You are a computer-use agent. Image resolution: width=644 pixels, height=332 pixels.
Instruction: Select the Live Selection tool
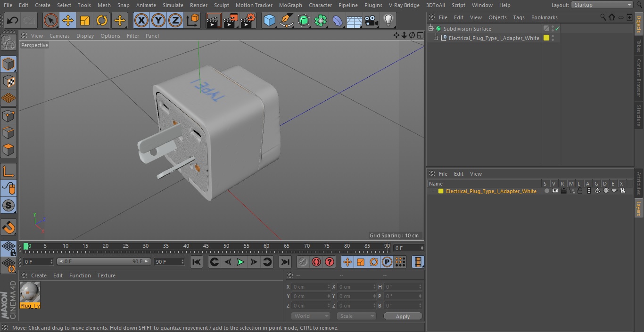click(x=50, y=20)
